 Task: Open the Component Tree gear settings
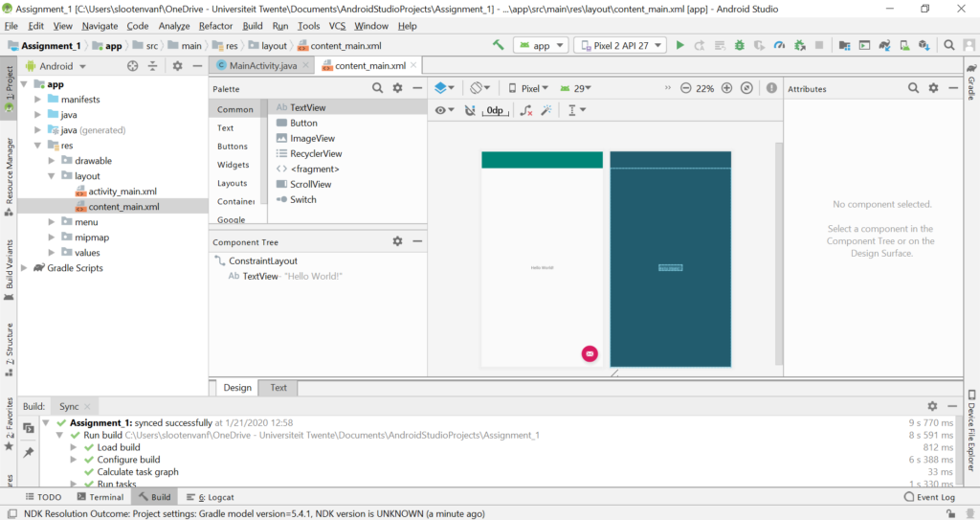(x=397, y=241)
